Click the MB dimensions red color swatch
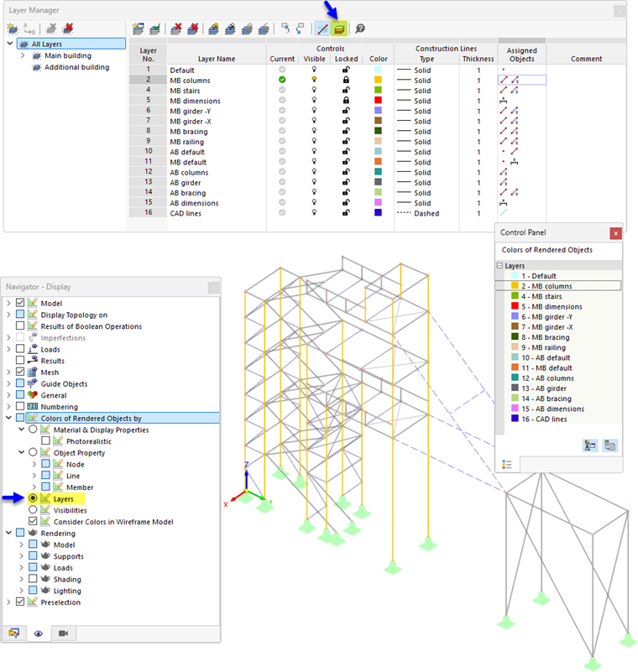The height and width of the screenshot is (672, 638). (378, 101)
